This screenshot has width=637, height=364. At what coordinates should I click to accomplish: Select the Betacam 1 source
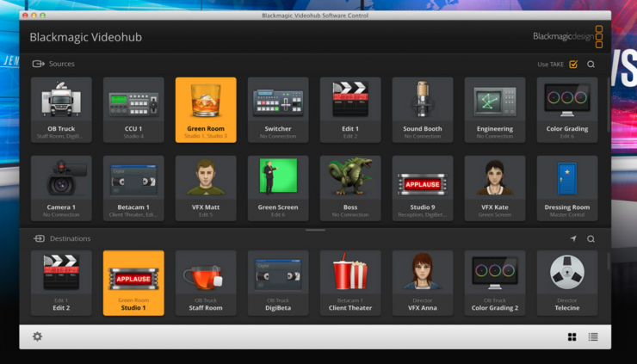click(133, 188)
